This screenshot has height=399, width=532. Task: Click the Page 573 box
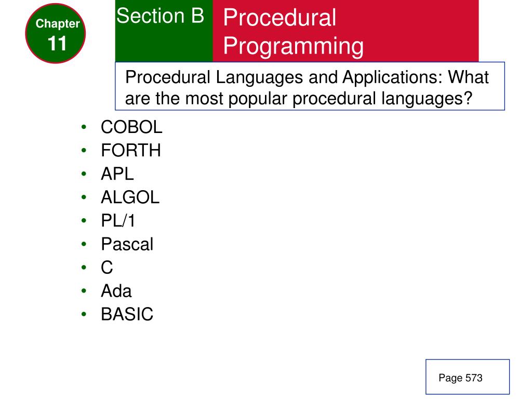[468, 377]
